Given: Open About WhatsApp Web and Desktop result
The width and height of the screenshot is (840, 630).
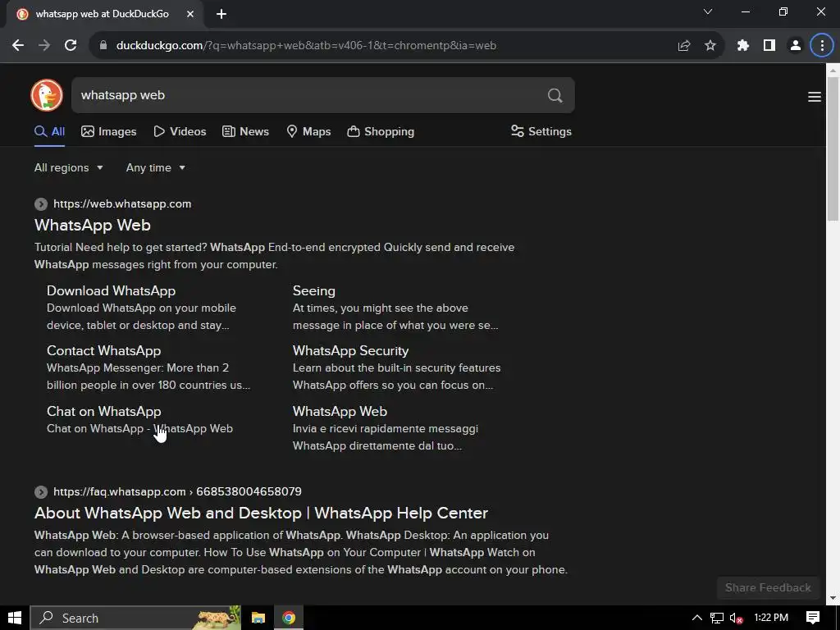Looking at the screenshot, I should coord(261,514).
